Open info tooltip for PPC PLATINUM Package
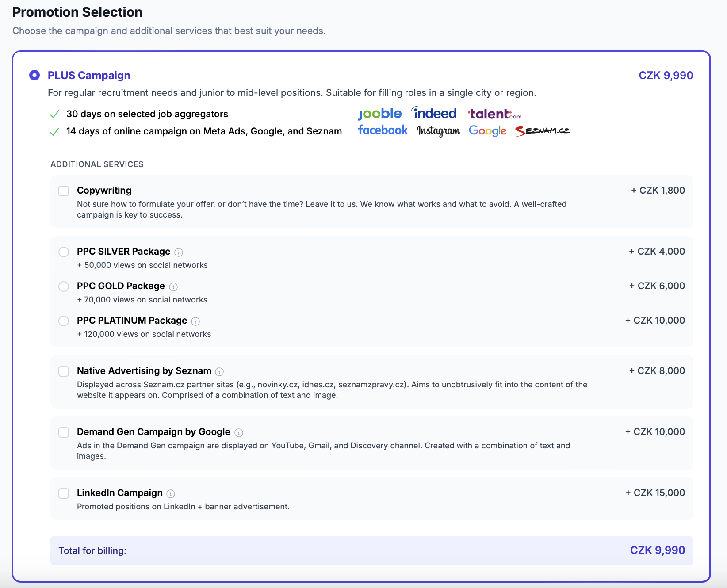 (195, 321)
